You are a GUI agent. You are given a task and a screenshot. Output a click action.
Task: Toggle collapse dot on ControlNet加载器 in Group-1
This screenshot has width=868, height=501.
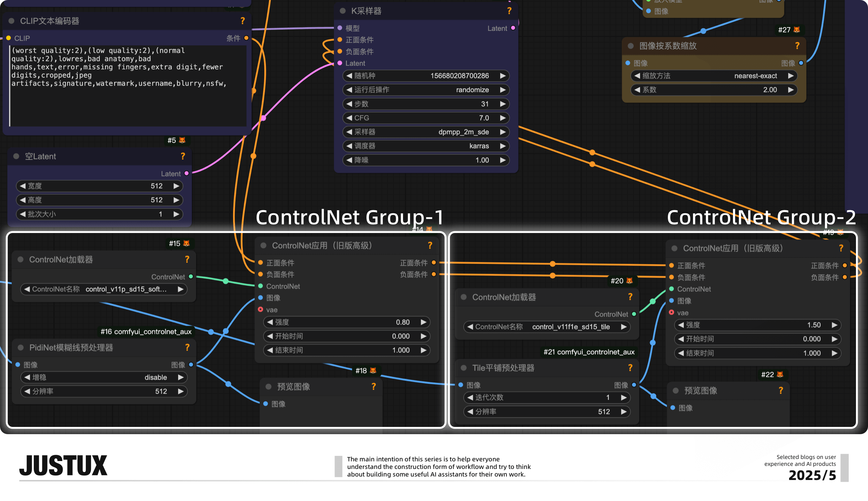[21, 259]
